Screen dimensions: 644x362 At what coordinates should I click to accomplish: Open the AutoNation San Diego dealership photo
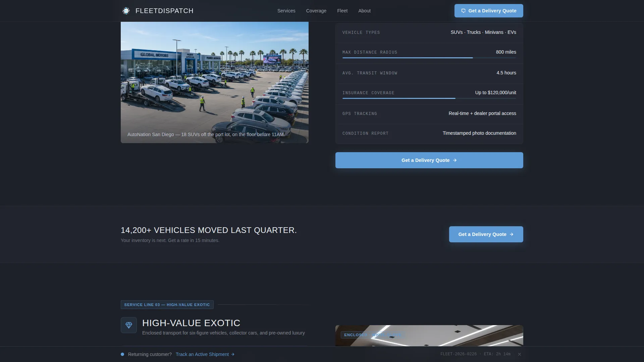pyautogui.click(x=215, y=82)
